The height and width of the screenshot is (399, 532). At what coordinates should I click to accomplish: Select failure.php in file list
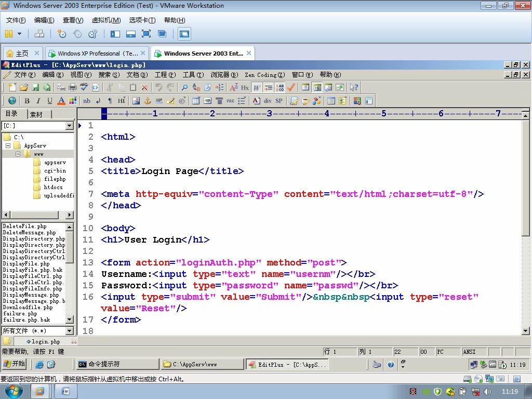[20, 313]
